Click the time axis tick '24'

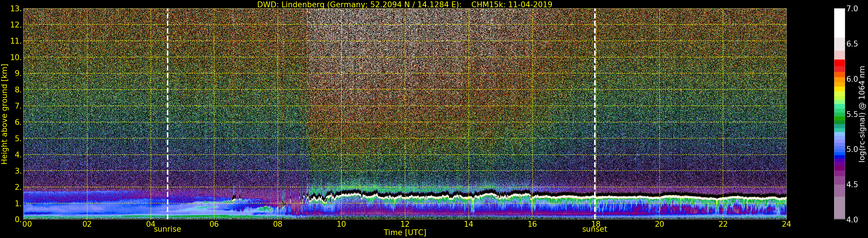click(786, 224)
